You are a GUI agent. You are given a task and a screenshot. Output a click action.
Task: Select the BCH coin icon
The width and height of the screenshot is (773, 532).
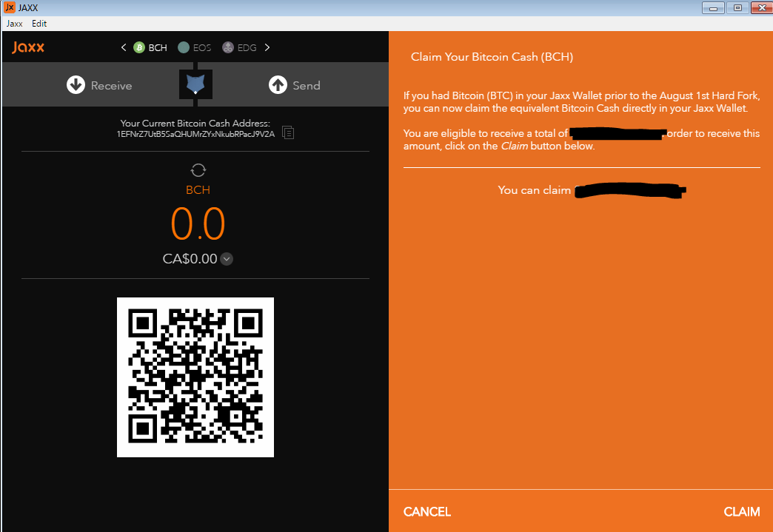[139, 47]
